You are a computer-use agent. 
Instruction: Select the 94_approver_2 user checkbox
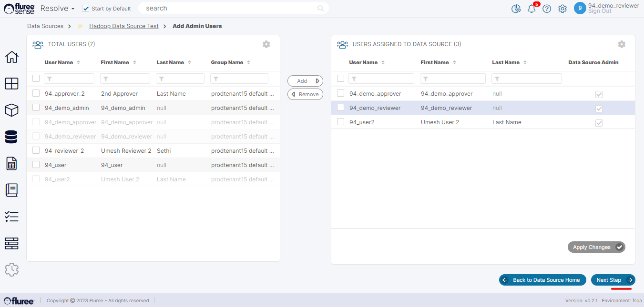(36, 93)
